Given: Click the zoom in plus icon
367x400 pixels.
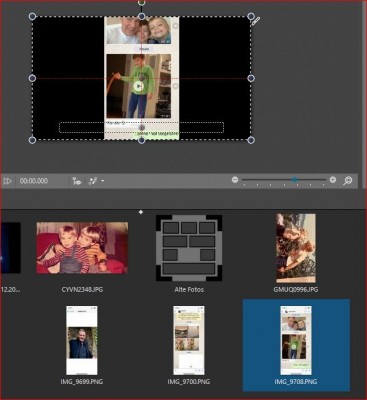Looking at the screenshot, I should point(333,180).
